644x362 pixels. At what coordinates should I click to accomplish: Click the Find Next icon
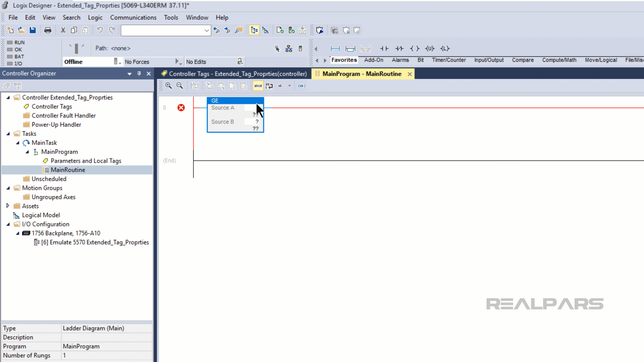coord(227,30)
